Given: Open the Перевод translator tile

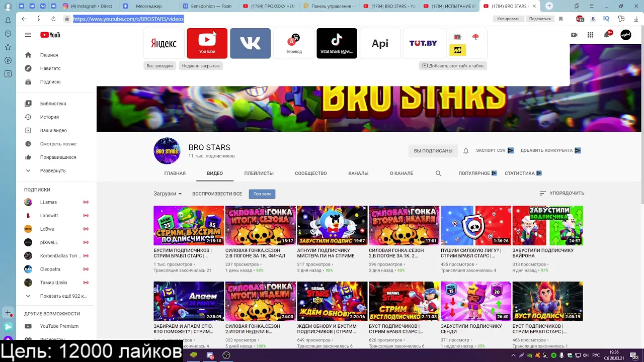Looking at the screenshot, I should coord(293,43).
